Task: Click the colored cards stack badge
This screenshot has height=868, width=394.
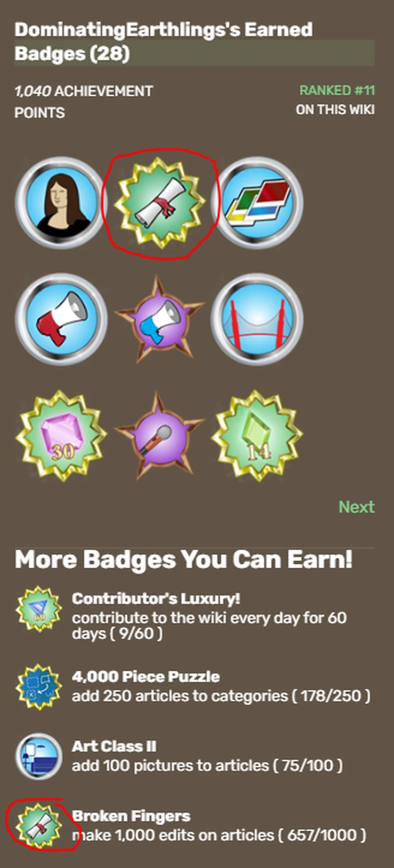Action: [257, 201]
